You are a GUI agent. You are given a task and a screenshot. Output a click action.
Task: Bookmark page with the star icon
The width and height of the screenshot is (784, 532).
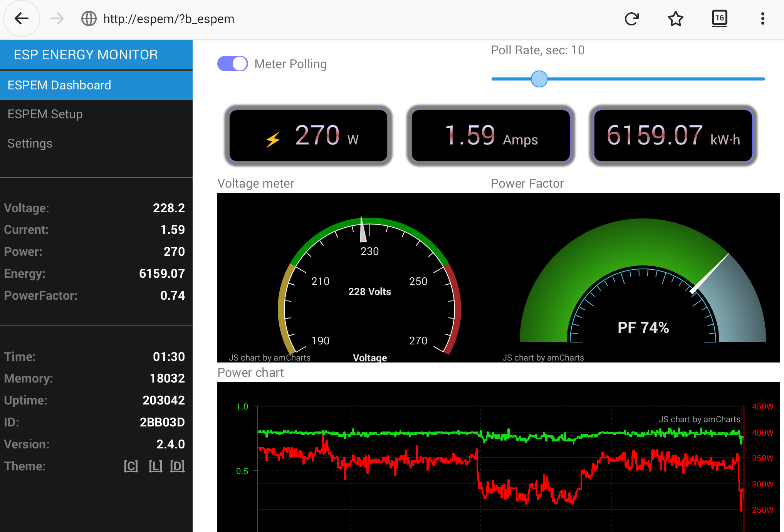pos(676,18)
